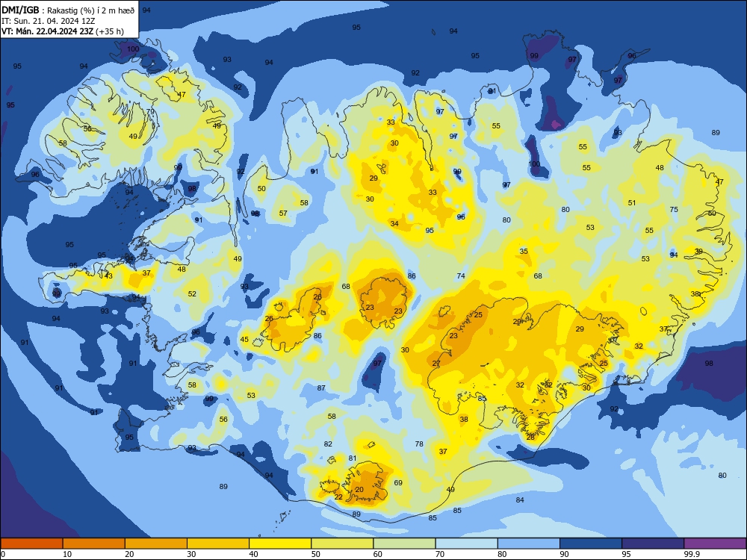Click the title 'DMI/IGB : Rakastig (%) í 2 m hæð'
This screenshot has width=747, height=560.
68,10
